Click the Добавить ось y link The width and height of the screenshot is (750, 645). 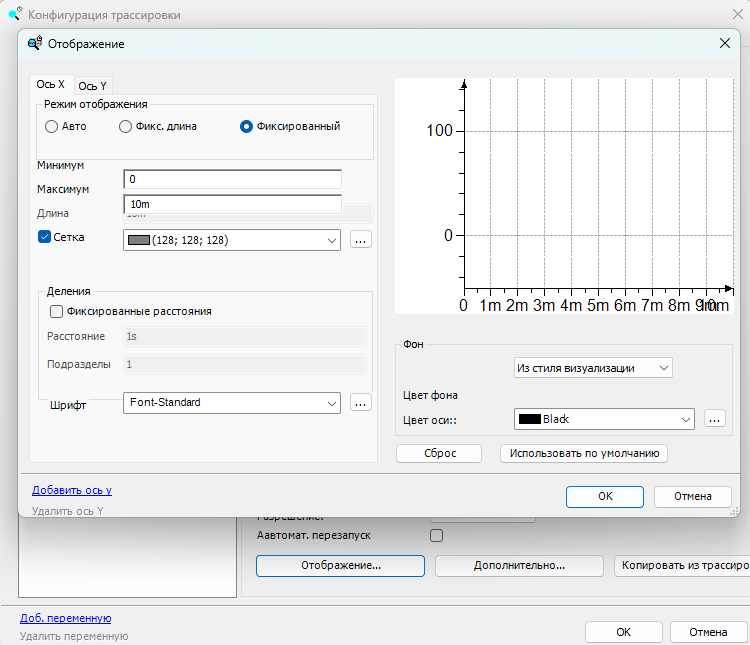(x=72, y=490)
